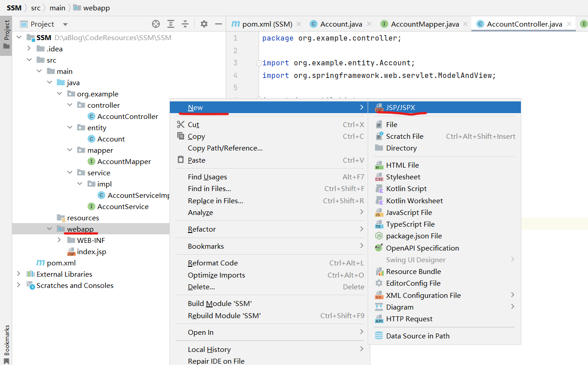Screen dimensions: 588x365
Task: Open Project panel settings gear
Action: 204,24
